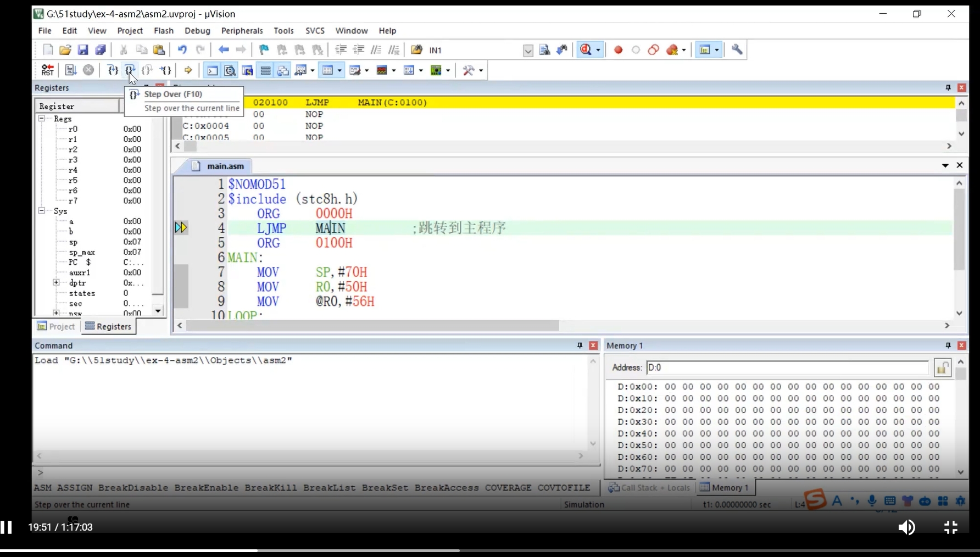This screenshot has width=980, height=557.
Task: Click the New file icon
Action: coord(48,50)
